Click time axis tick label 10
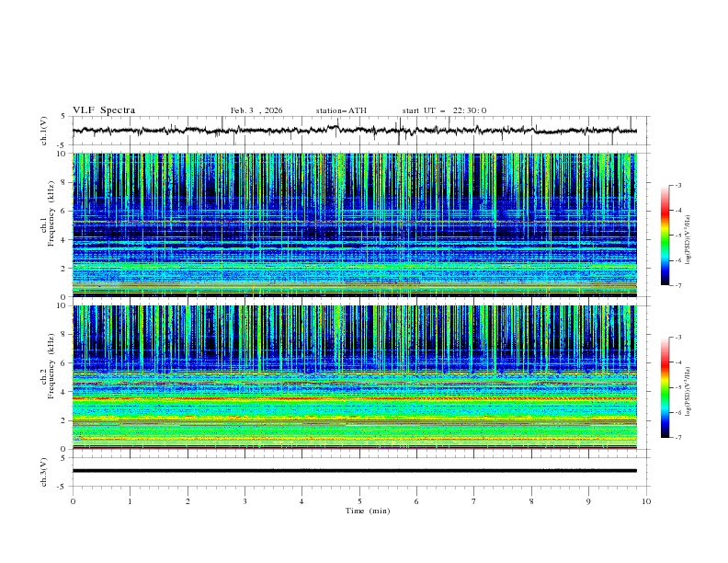Screen dimensions: 728x563 click(646, 501)
